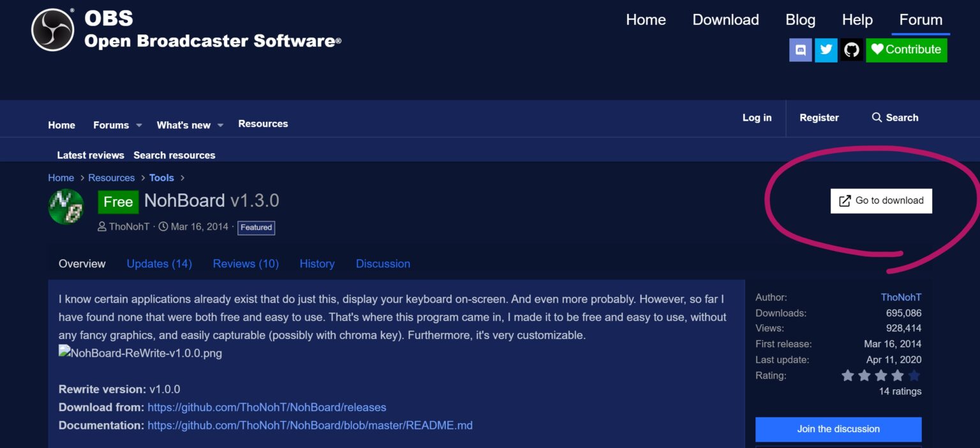The height and width of the screenshot is (448, 980).
Task: Click the star rating display
Action: click(x=880, y=376)
